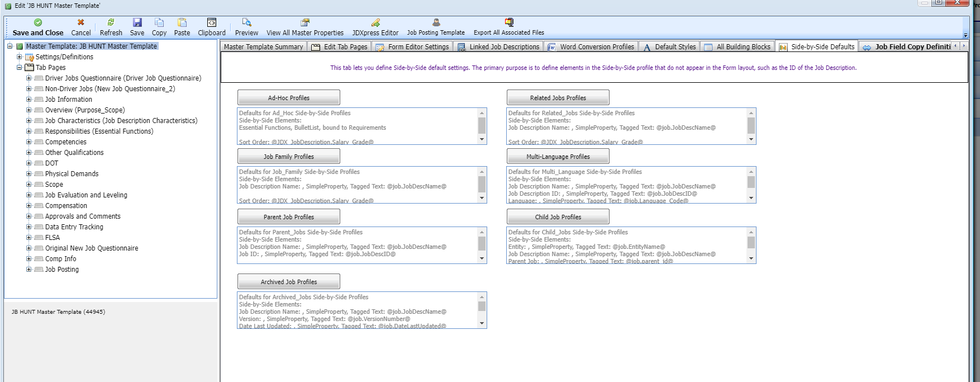The image size is (980, 382).
Task: Click the Save floppy disk icon
Action: [x=137, y=22]
